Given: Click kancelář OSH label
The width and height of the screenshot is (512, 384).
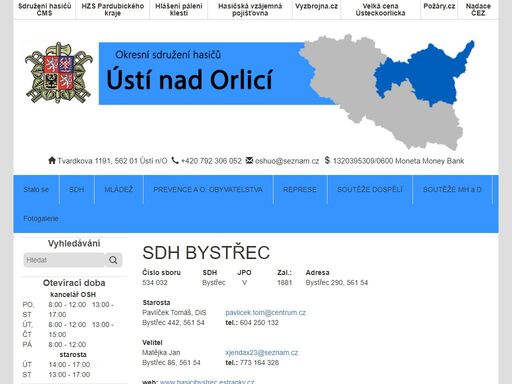Looking at the screenshot, I should click(x=73, y=295).
